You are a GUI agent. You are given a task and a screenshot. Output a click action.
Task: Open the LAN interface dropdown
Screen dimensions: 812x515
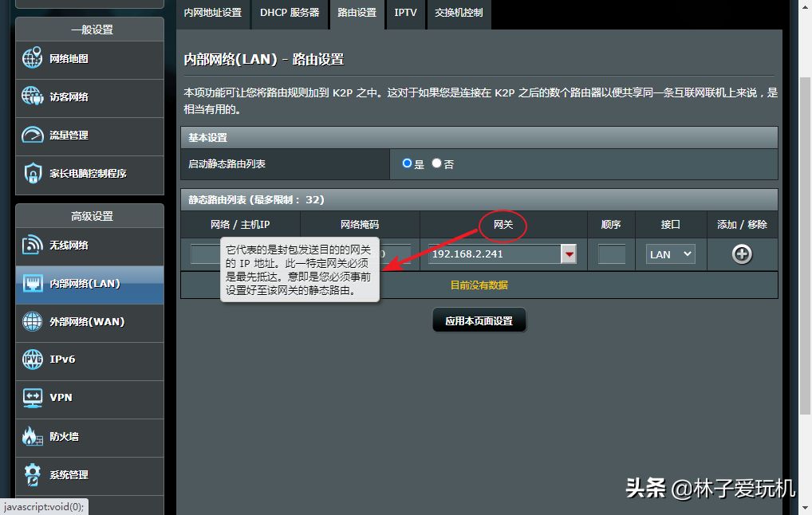pyautogui.click(x=670, y=254)
